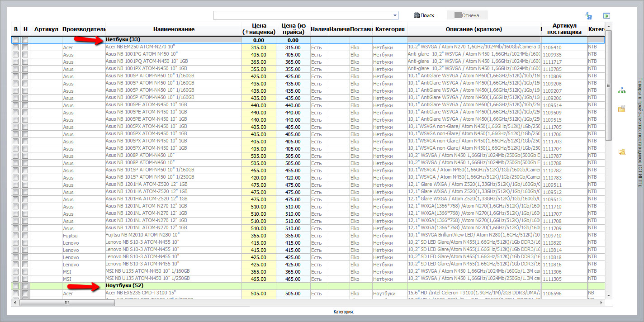The height and width of the screenshot is (322, 644).
Task: Sort by the Цена (из прайса) column header
Action: tap(293, 29)
